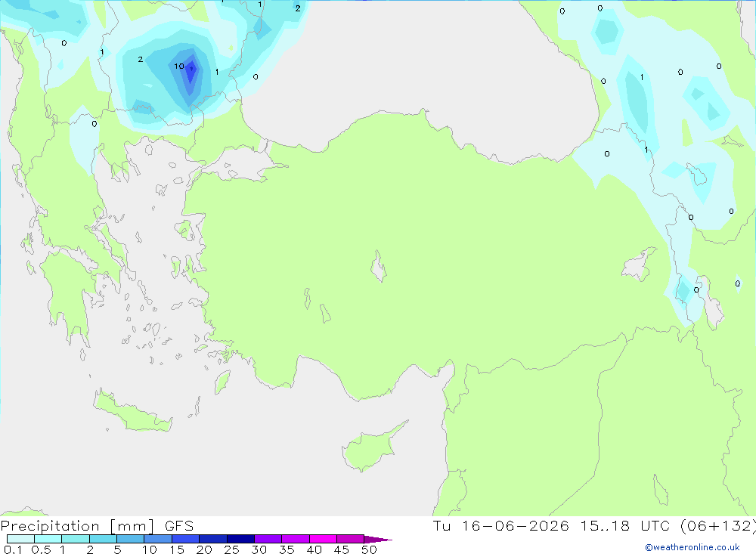Click the '20' legend scale label
The height and width of the screenshot is (554, 756).
tap(204, 549)
